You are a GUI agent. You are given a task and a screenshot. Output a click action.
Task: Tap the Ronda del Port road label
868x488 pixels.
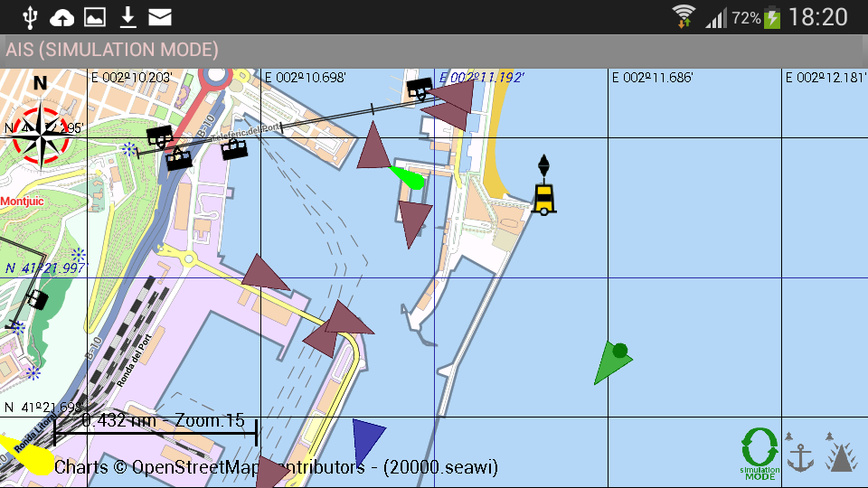[134, 361]
